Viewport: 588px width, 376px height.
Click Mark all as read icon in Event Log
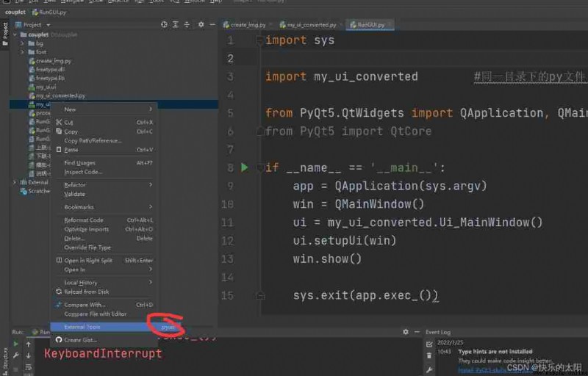tap(429, 344)
